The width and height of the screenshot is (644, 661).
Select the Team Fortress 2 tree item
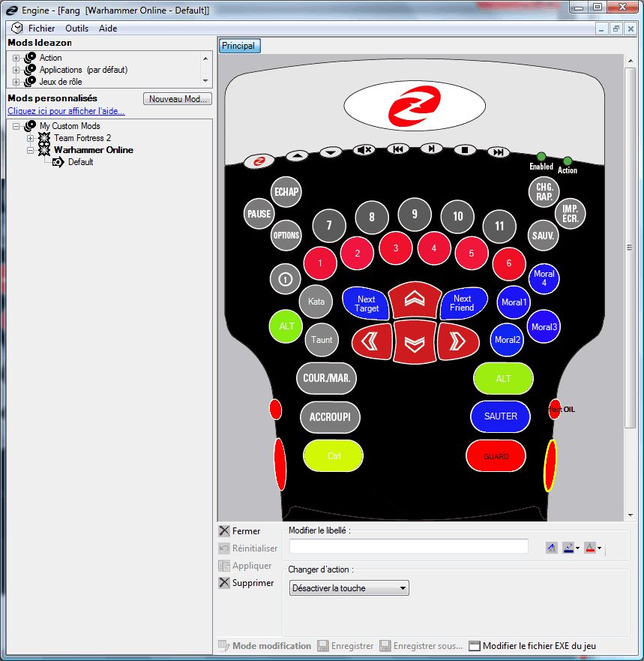(82, 138)
